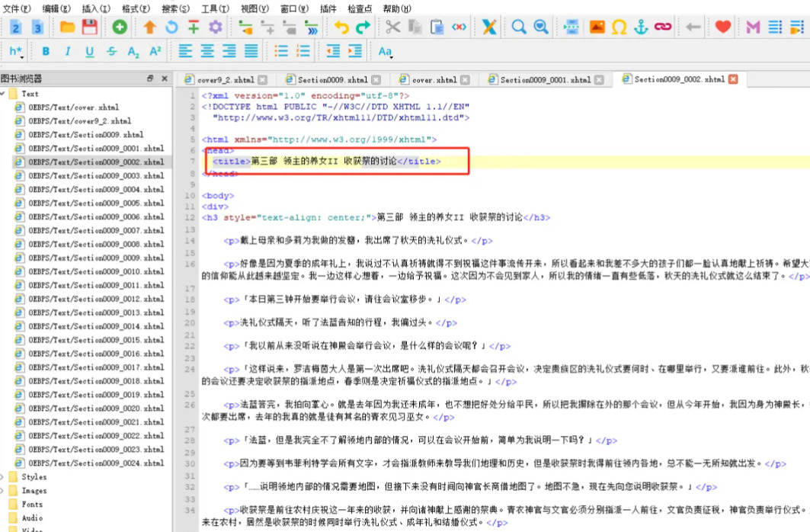Open the 工具 (Tools) menu
This screenshot has width=810, height=532.
tap(210, 8)
